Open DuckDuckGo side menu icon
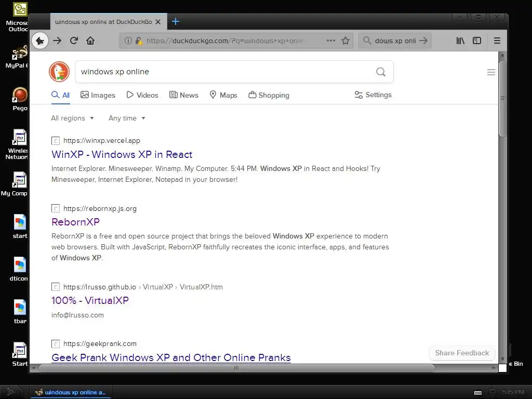This screenshot has width=532, height=399. [x=491, y=72]
